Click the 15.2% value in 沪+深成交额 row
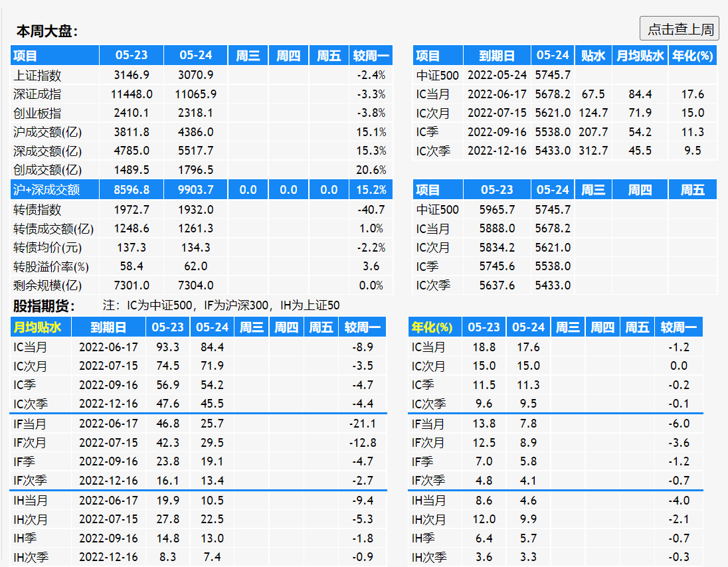The width and height of the screenshot is (728, 567). point(371,190)
